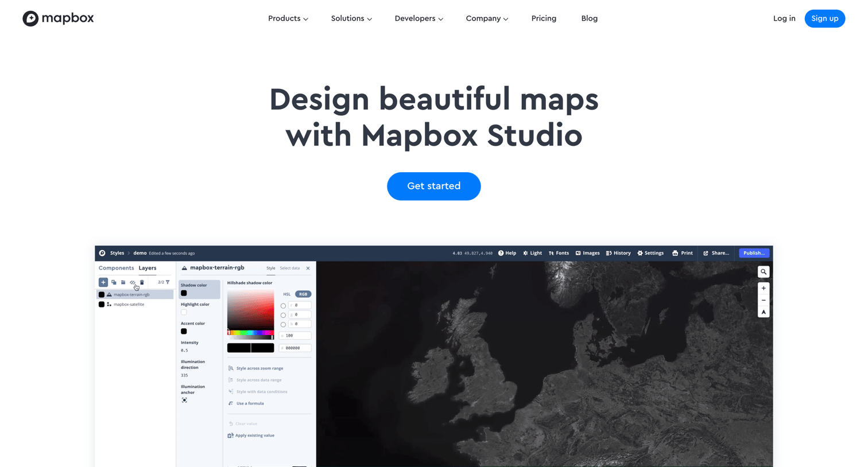Reset map bearing with compass arrow
Image resolution: width=868 pixels, height=467 pixels.
[x=764, y=312]
